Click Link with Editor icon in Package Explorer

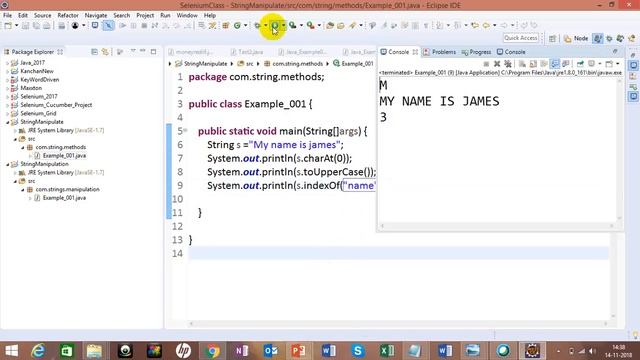click(x=105, y=52)
